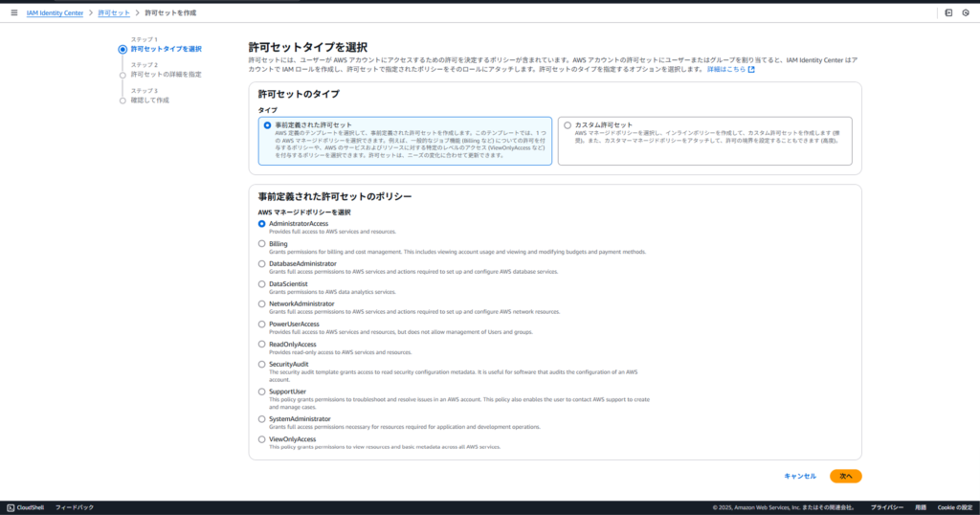The width and height of the screenshot is (980, 515).
Task: Click the 許可セットのタイプ section heading
Action: point(299,94)
